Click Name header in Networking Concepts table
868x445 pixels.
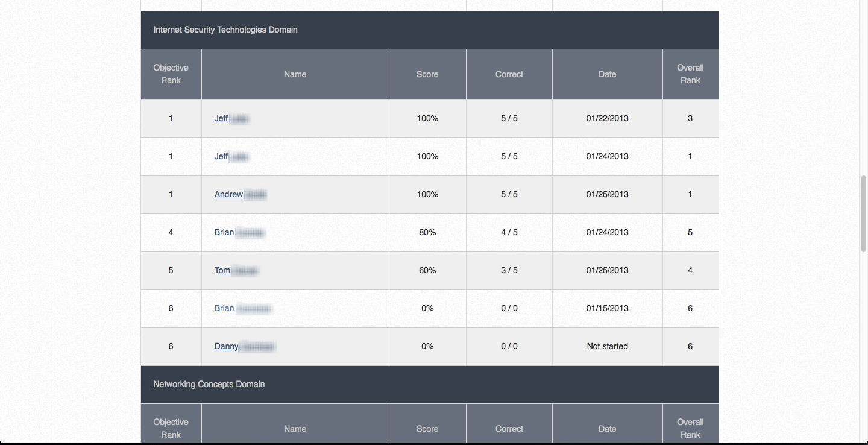(x=295, y=429)
